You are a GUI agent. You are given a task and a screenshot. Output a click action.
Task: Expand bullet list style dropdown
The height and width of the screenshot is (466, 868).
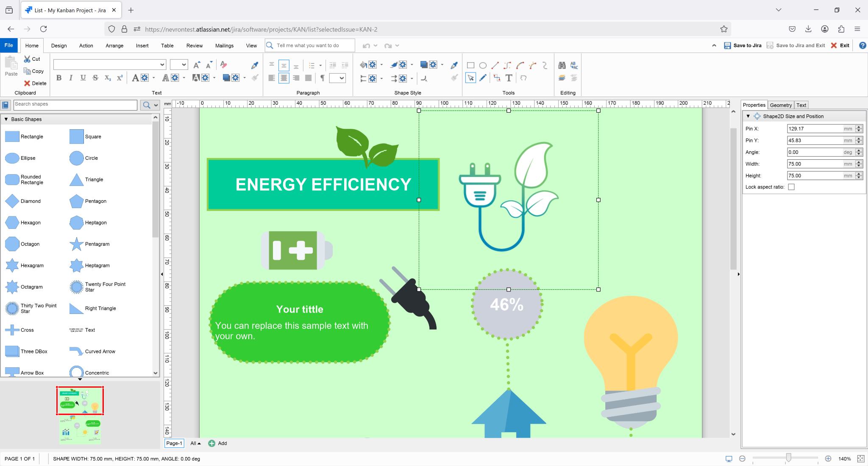320,65
